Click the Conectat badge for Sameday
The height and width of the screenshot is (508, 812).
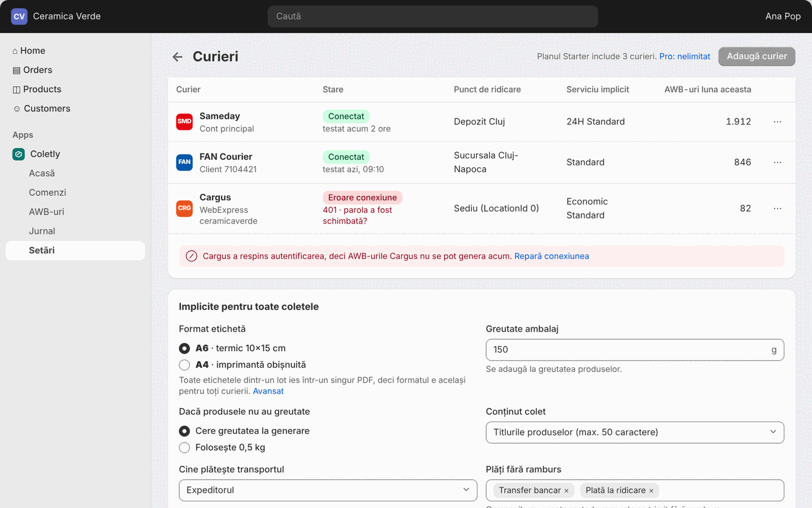346,116
